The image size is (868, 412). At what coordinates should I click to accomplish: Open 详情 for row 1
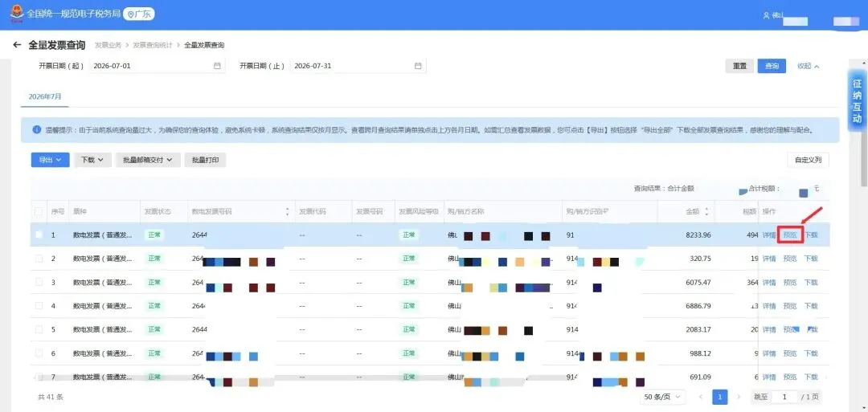(x=769, y=235)
